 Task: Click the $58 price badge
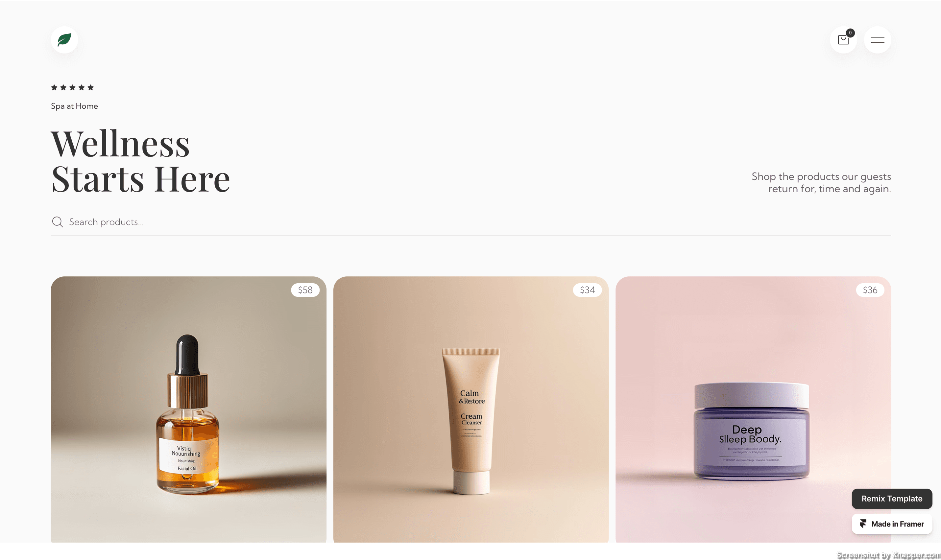305,290
